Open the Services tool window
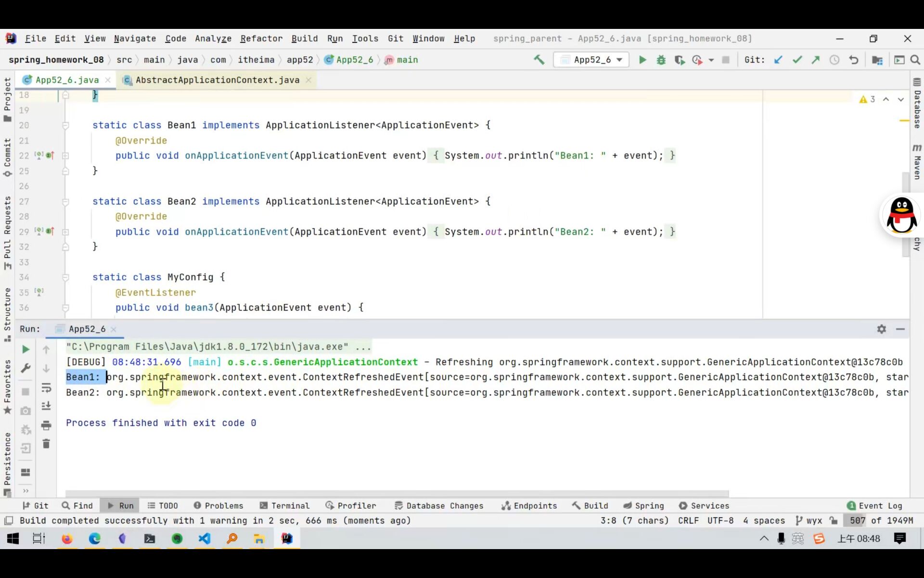 coord(704,506)
